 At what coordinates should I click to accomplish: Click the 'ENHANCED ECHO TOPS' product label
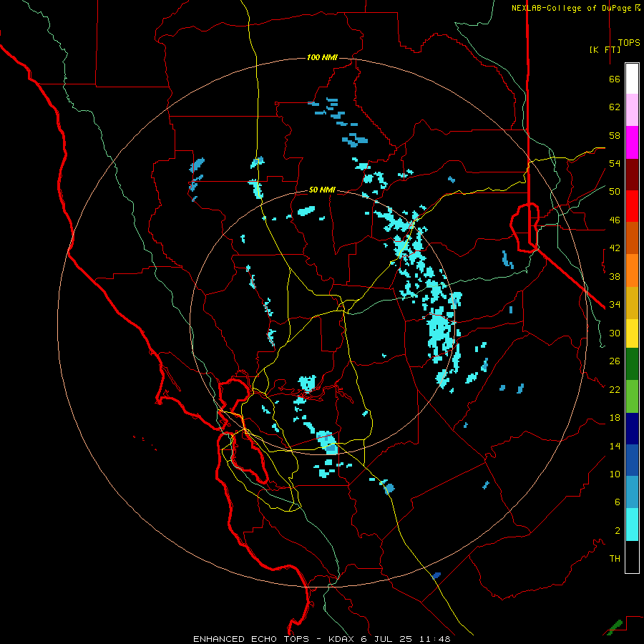(x=251, y=639)
